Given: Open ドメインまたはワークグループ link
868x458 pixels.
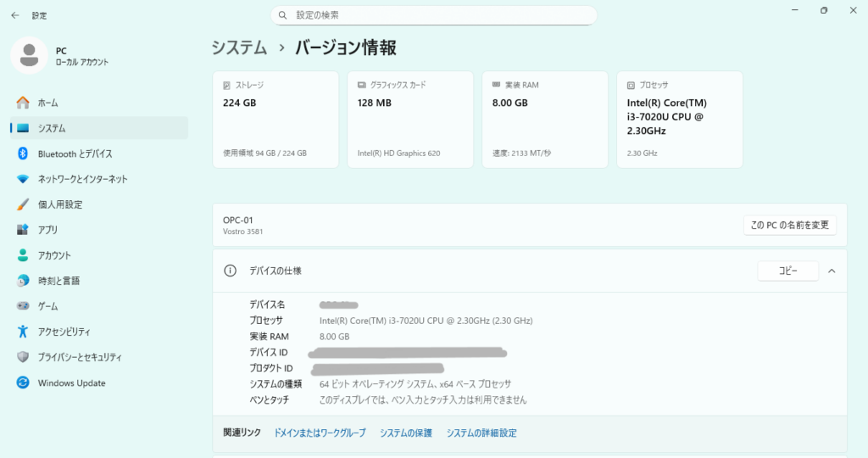Looking at the screenshot, I should point(320,433).
